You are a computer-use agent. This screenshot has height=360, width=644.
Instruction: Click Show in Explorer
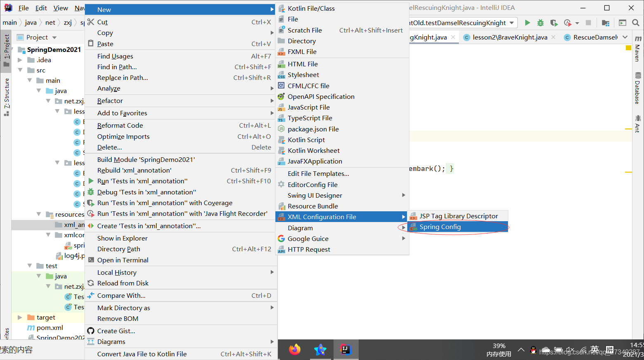click(x=181, y=238)
